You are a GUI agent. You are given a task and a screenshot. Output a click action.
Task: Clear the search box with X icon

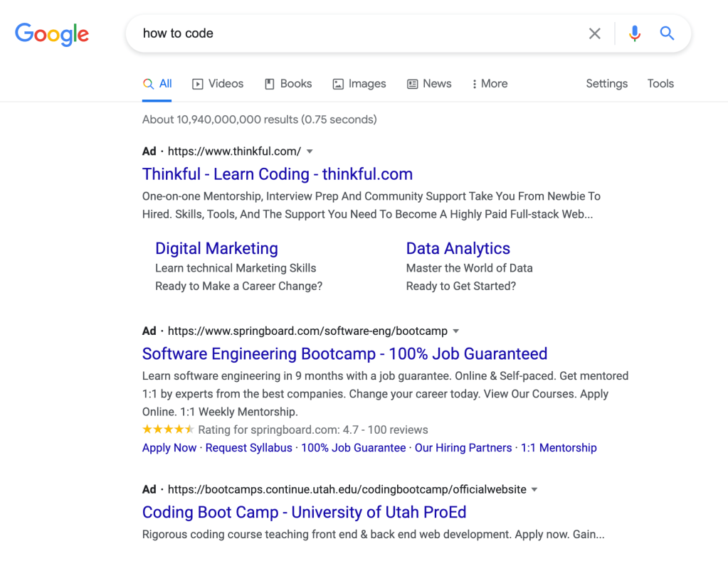click(594, 33)
